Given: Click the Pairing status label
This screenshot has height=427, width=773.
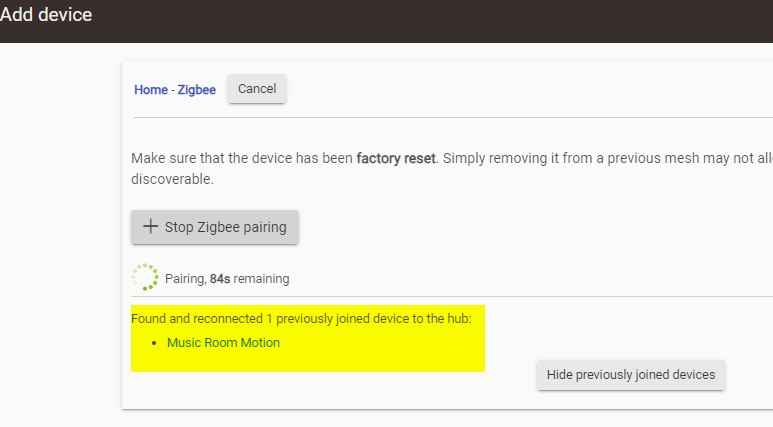Looking at the screenshot, I should (x=186, y=279).
